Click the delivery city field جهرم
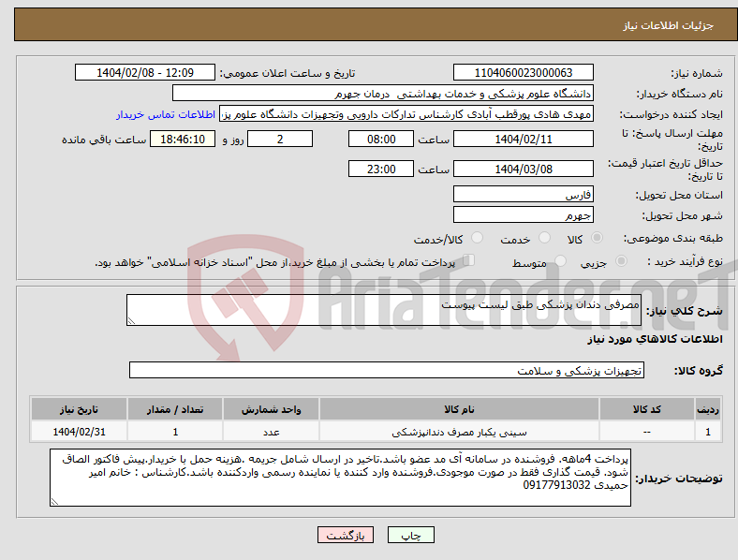This screenshot has height=560, width=738. (523, 214)
